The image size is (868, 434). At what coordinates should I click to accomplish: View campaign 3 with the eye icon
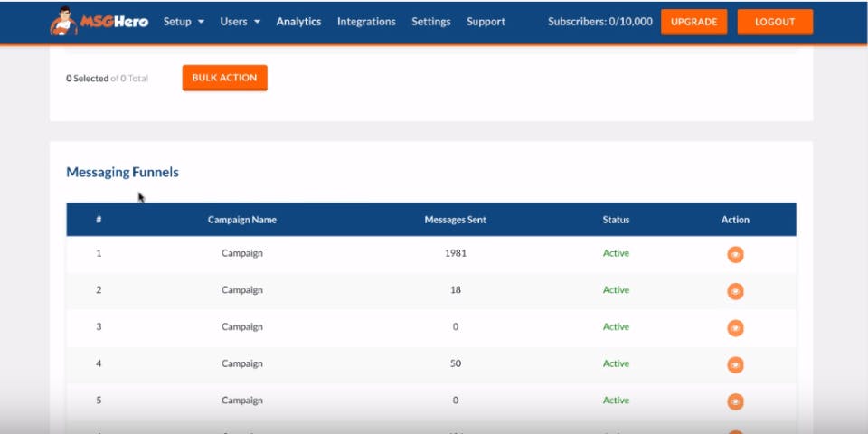[735, 328]
